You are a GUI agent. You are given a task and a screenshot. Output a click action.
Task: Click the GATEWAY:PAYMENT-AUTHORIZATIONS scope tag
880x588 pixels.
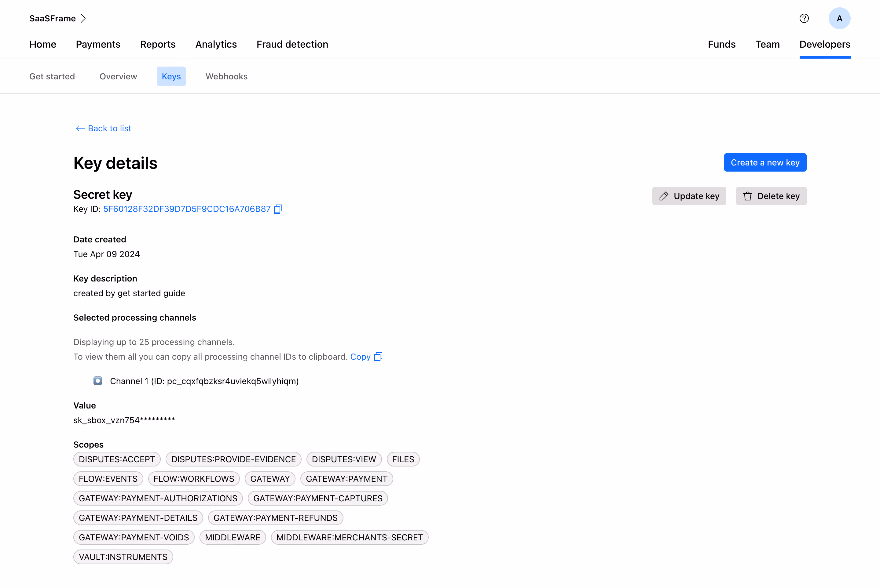pyautogui.click(x=158, y=498)
